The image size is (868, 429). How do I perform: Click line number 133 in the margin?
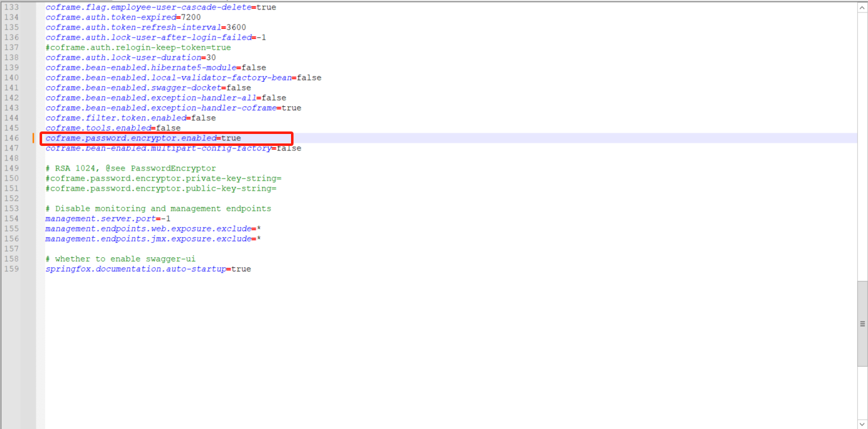coord(11,7)
